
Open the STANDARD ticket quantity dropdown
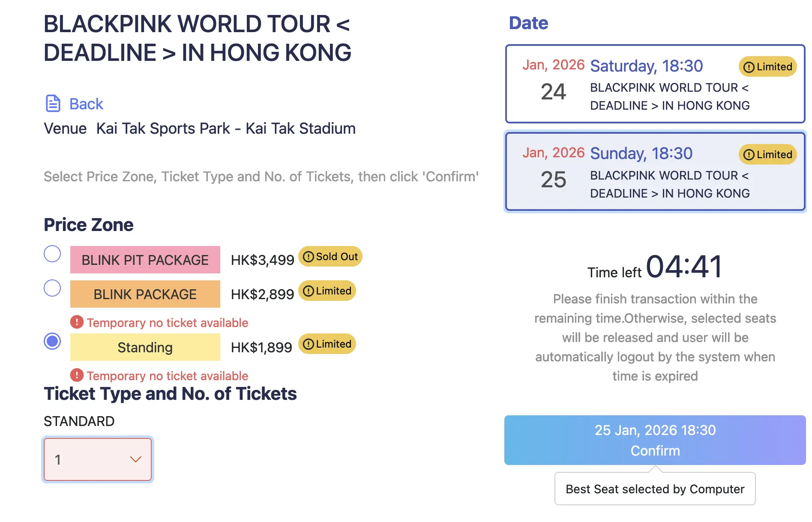pos(98,459)
